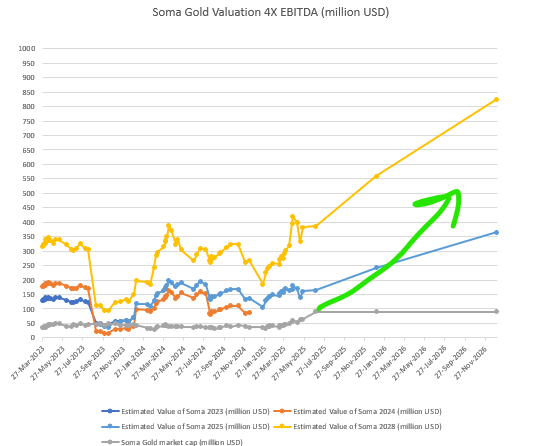This screenshot has height=446, width=541.
Task: Click y-axis label 600
Action: (29, 165)
